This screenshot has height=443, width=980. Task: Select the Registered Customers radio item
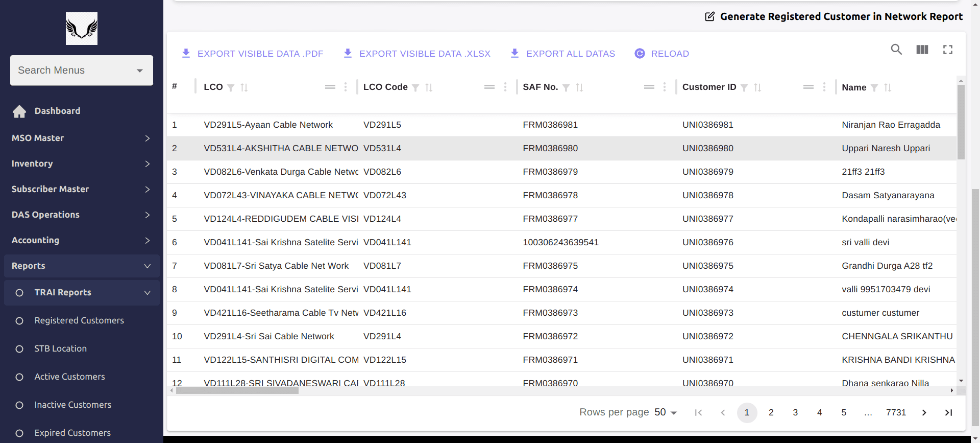click(x=19, y=321)
